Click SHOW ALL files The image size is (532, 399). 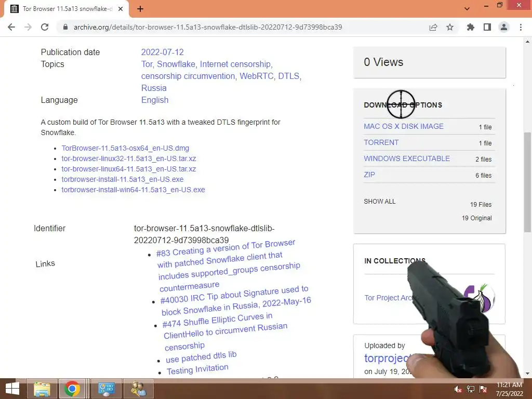tap(380, 202)
